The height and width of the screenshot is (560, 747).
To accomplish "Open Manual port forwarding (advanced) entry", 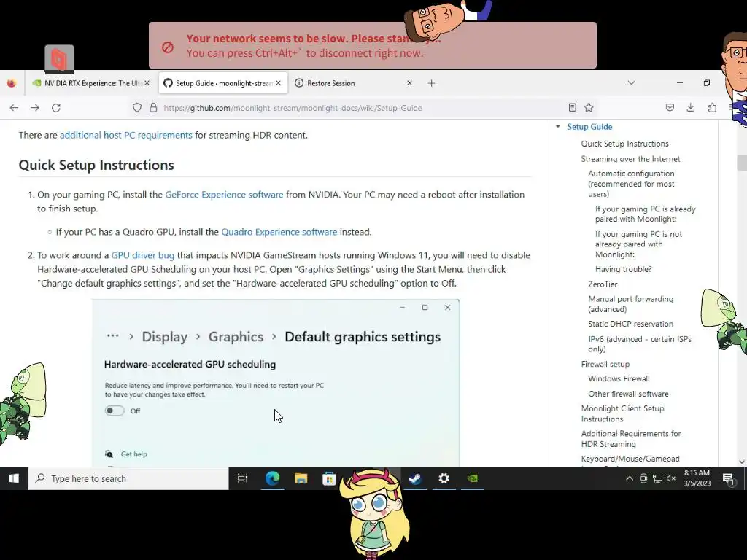I will pyautogui.click(x=630, y=304).
